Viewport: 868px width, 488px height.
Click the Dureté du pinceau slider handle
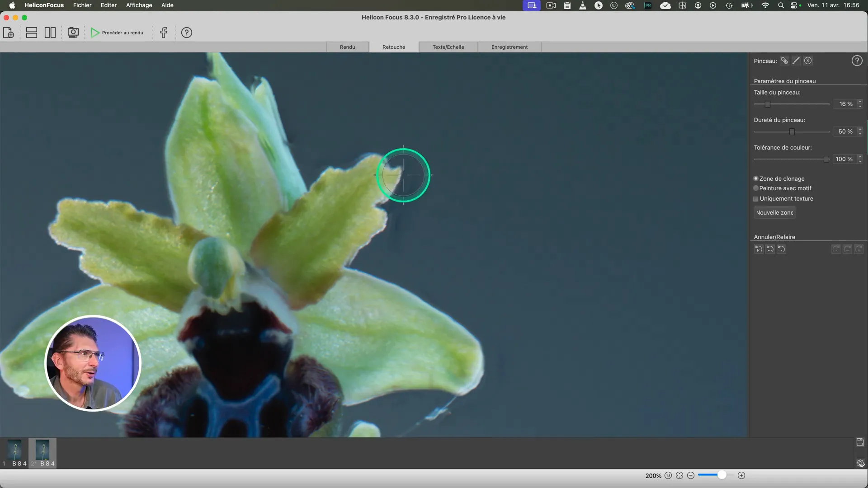(x=792, y=132)
